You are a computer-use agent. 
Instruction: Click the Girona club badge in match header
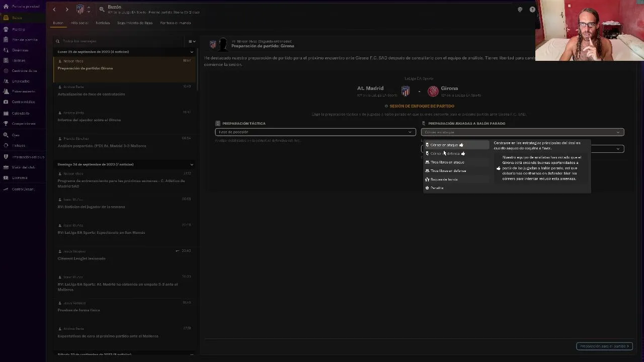(x=433, y=91)
